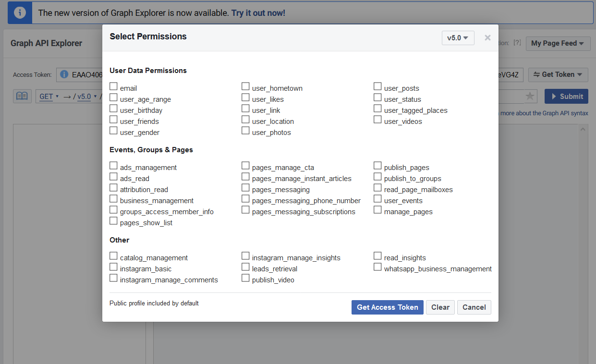The width and height of the screenshot is (596, 364).
Task: Enable the user_photos permission
Action: [x=245, y=131]
